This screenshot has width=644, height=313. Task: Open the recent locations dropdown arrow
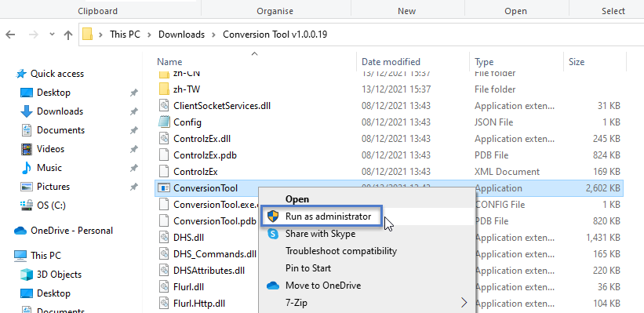click(x=52, y=35)
